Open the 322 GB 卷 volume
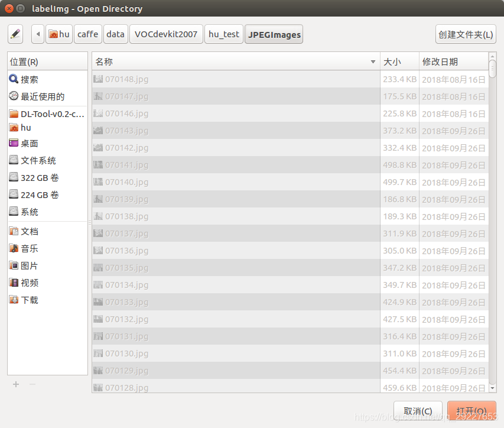 [x=47, y=177]
